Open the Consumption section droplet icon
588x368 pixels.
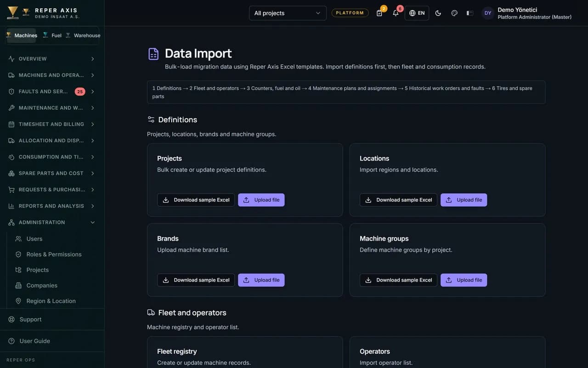(11, 157)
